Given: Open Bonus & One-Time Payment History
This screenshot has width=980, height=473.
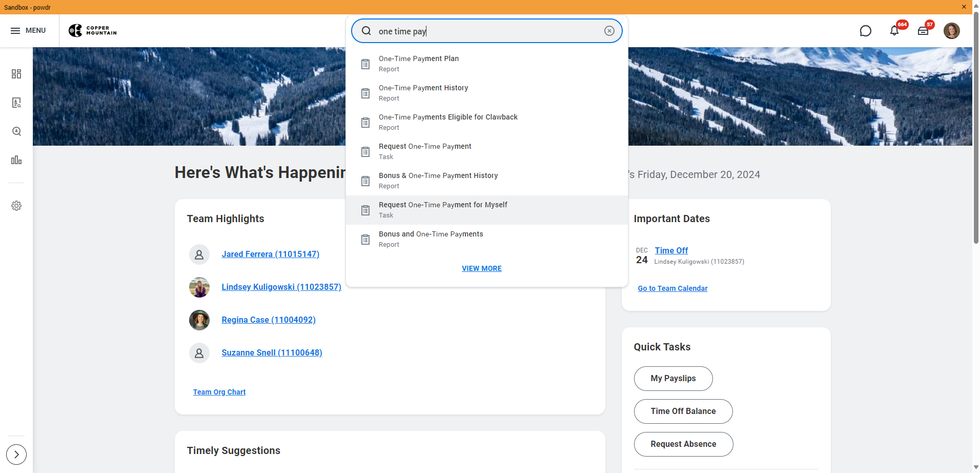Looking at the screenshot, I should click(x=487, y=181).
